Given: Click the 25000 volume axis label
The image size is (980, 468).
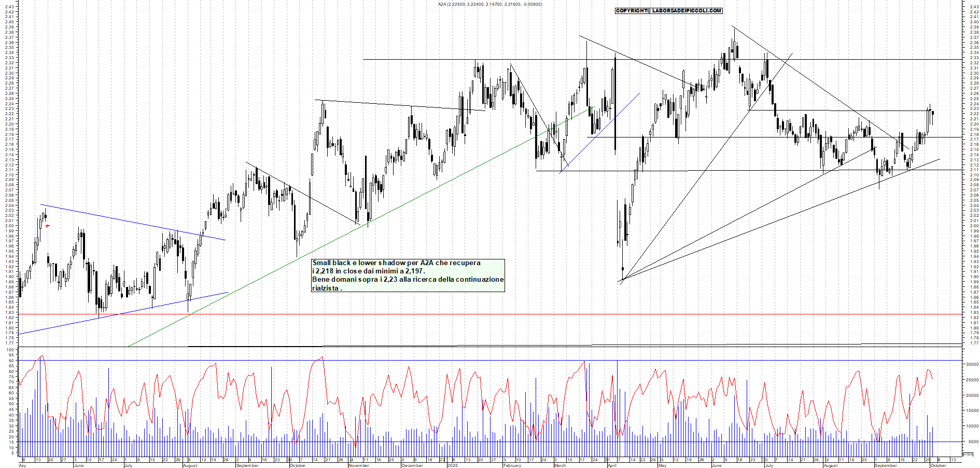Looking at the screenshot, I should click(x=972, y=380).
